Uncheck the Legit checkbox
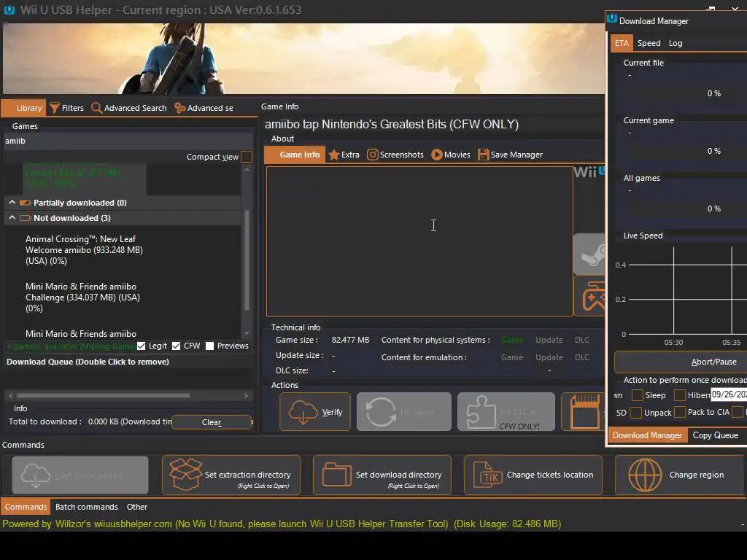Viewport: 747px width, 560px height. tap(141, 346)
